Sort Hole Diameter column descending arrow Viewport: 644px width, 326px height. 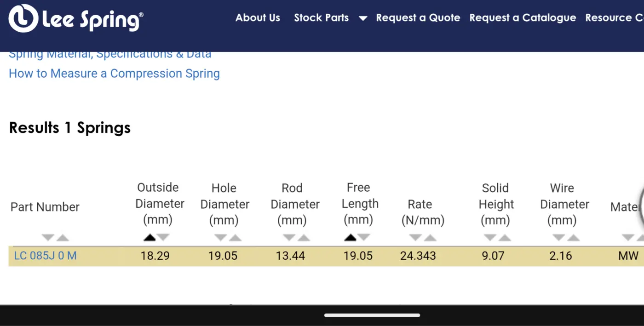[x=221, y=238]
